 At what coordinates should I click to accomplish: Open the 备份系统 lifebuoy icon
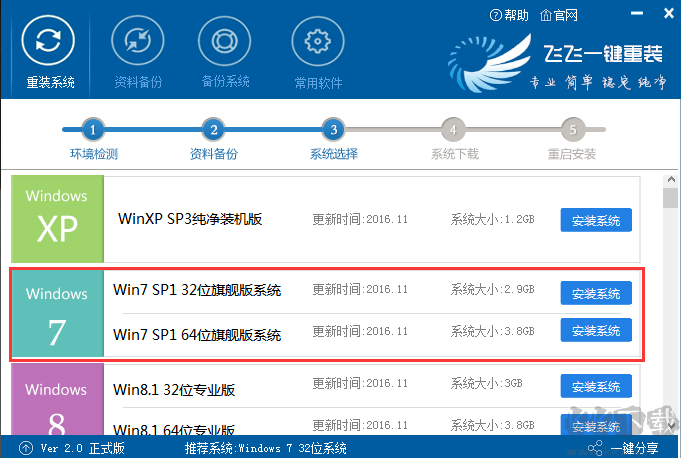coord(225,41)
